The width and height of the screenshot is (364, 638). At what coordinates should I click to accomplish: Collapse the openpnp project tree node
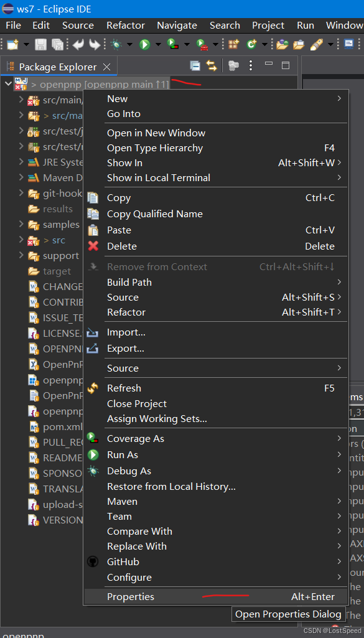tap(7, 84)
